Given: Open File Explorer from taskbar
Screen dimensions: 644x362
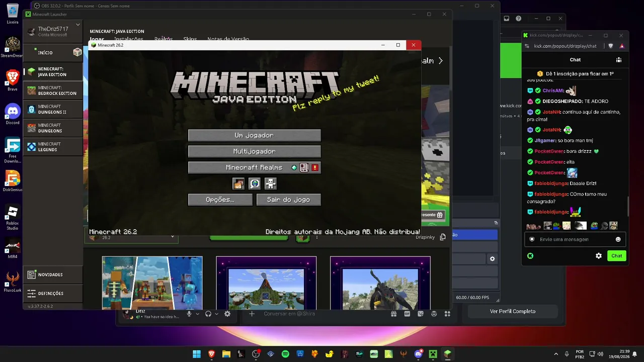Looking at the screenshot, I should pos(226,354).
